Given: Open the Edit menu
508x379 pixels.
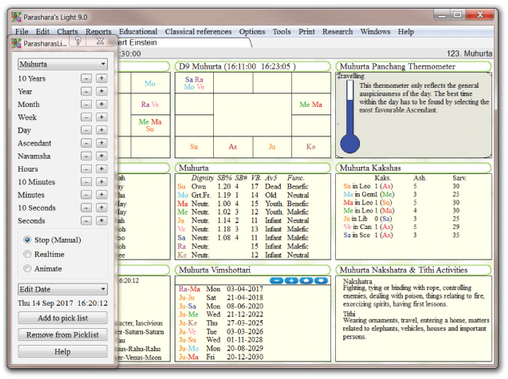Looking at the screenshot, I should [x=43, y=32].
